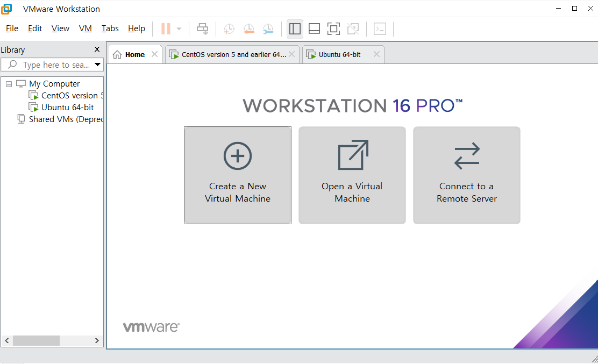This screenshot has width=598, height=364.
Task: Take a snapshot using the clock-plus icon
Action: point(229,29)
